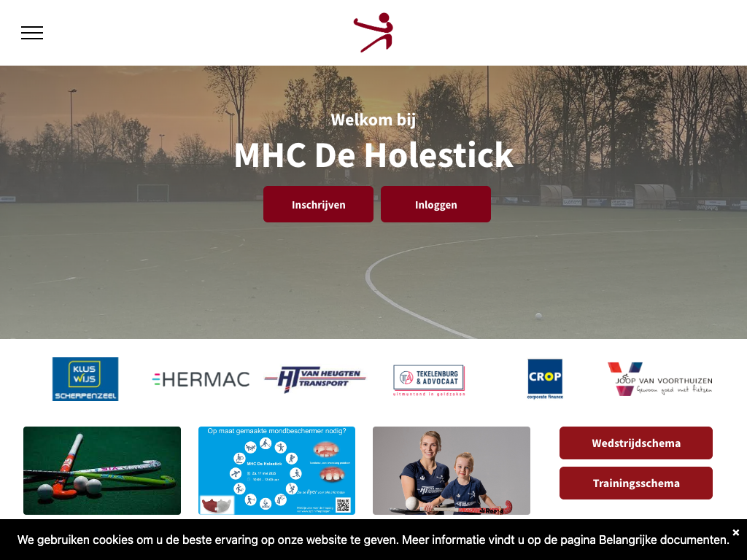747x560 pixels.
Task: Open the Wedstrijdschema button
Action: [x=636, y=443]
